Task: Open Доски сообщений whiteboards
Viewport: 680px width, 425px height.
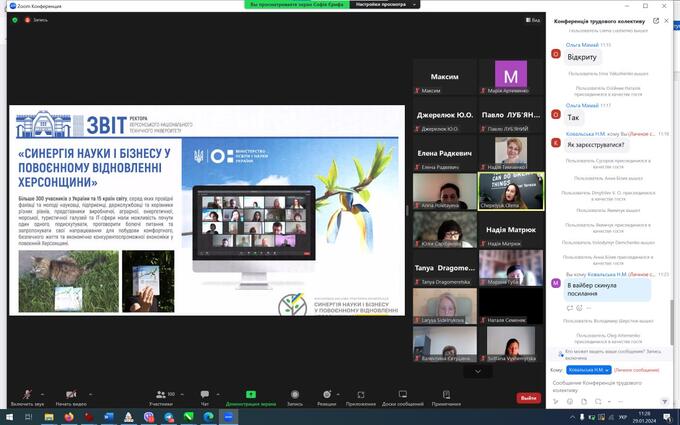Action: point(403,395)
